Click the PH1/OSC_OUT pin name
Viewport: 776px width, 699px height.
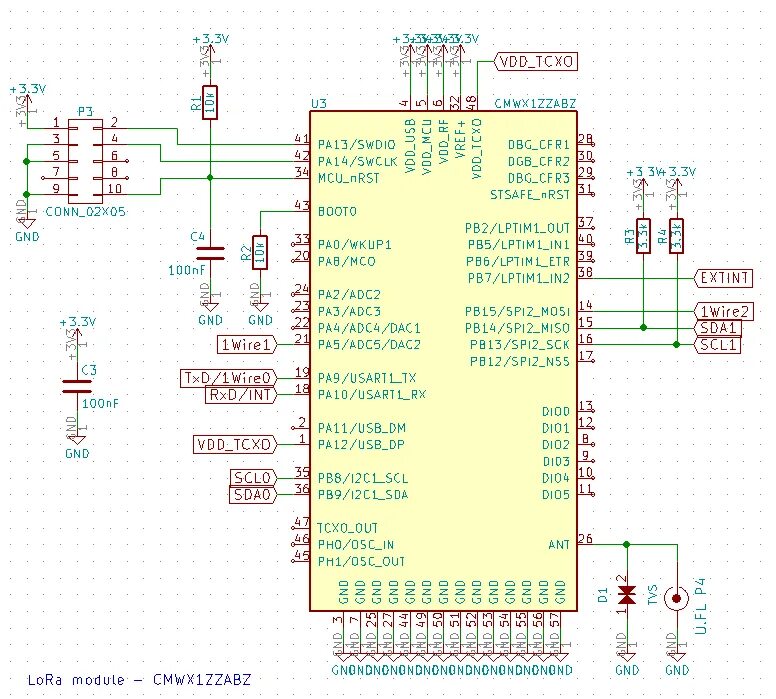coord(361,561)
